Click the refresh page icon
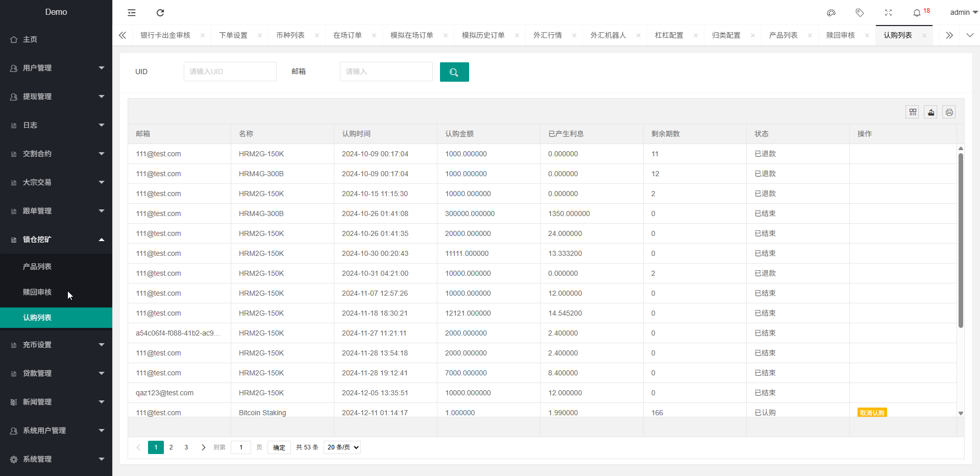This screenshot has width=980, height=476. coord(160,13)
